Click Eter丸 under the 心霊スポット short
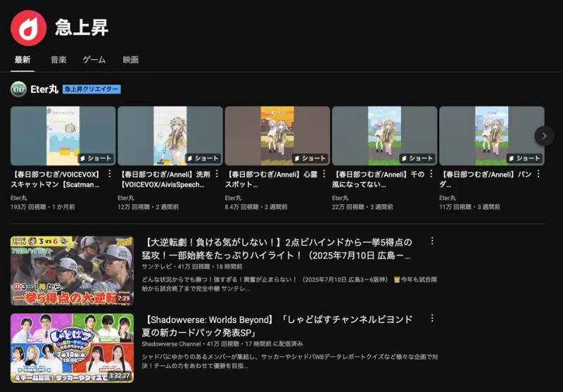The height and width of the screenshot is (392, 563). (x=233, y=198)
